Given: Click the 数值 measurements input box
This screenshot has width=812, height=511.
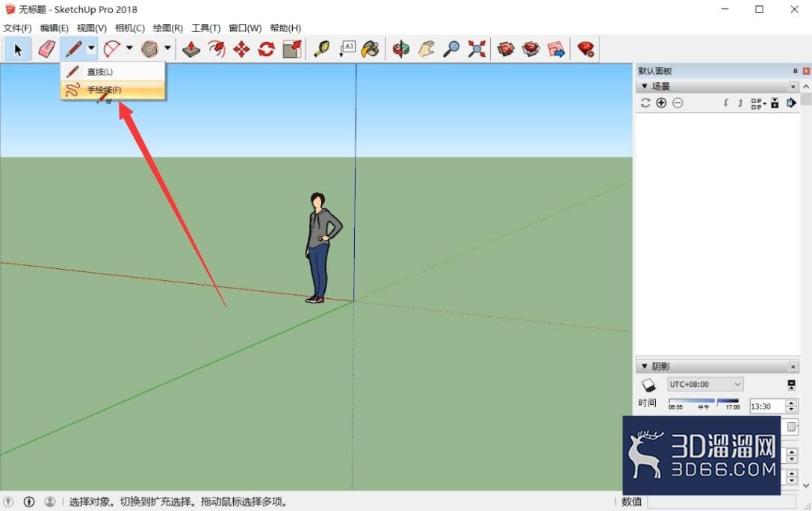Looking at the screenshot, I should (722, 502).
